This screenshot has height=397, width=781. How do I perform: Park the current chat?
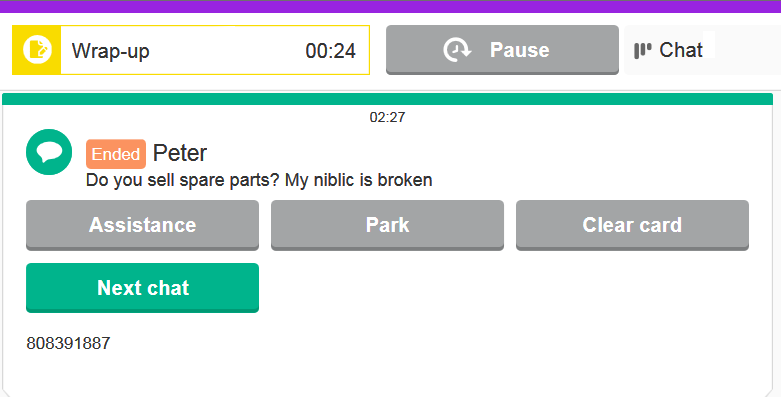[x=388, y=225]
